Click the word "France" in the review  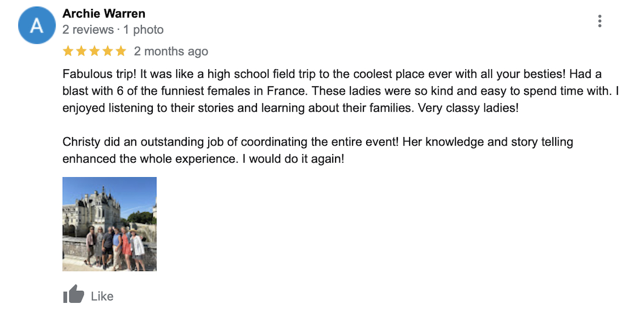pyautogui.click(x=277, y=91)
